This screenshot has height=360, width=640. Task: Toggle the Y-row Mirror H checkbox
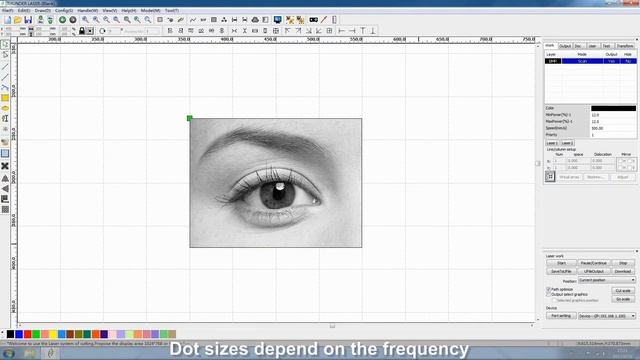click(x=620, y=167)
